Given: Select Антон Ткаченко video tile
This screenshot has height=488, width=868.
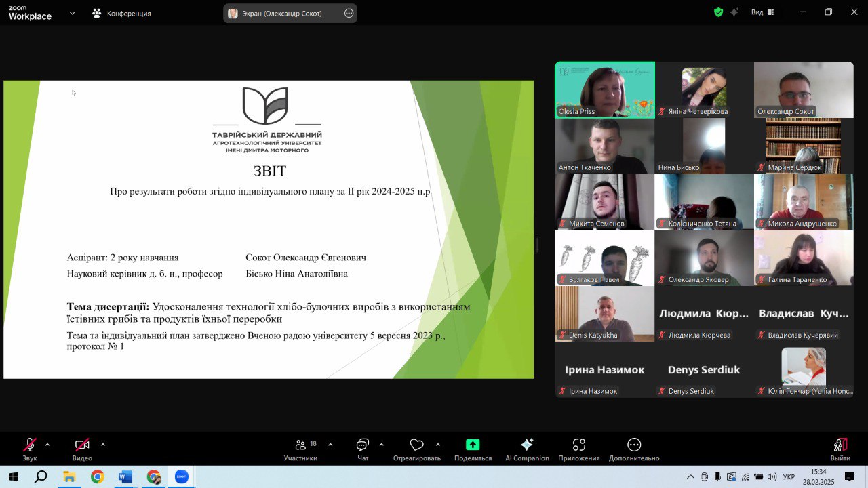Looking at the screenshot, I should click(605, 146).
